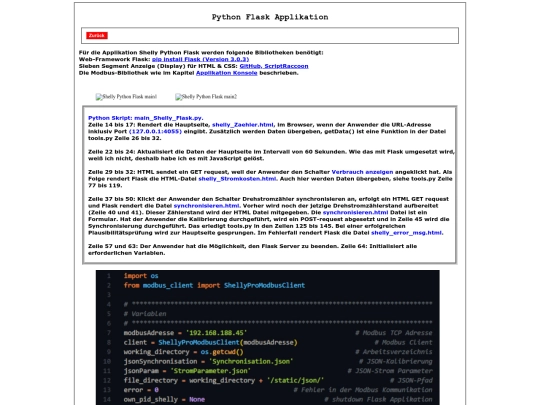The image size is (540, 405).
Task: Click the paragraph starting Zeile 57 und 63
Action: click(252, 250)
